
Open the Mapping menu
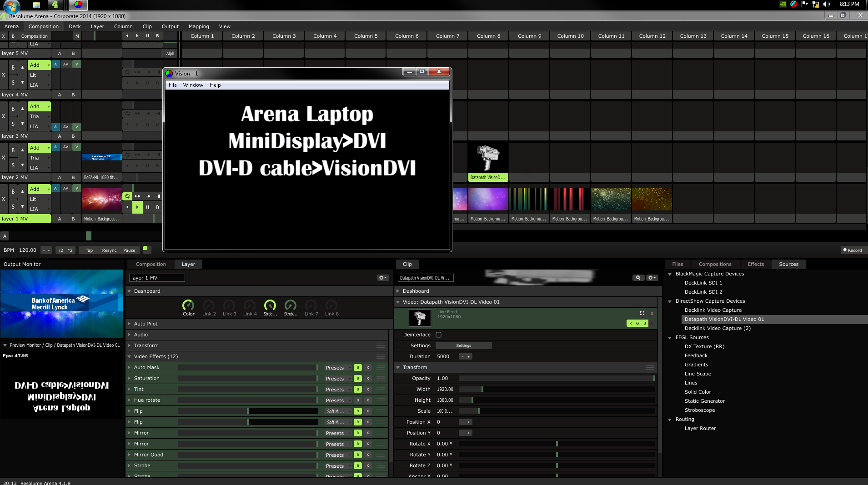[199, 26]
